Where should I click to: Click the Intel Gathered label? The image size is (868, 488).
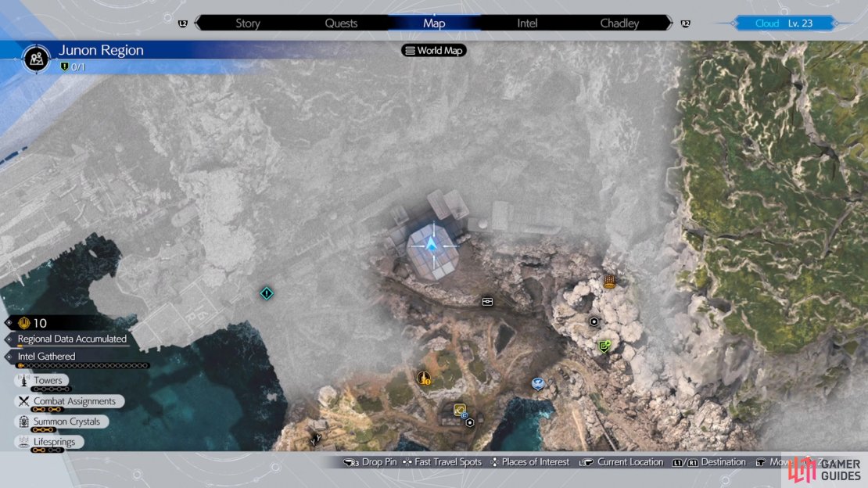tap(46, 356)
